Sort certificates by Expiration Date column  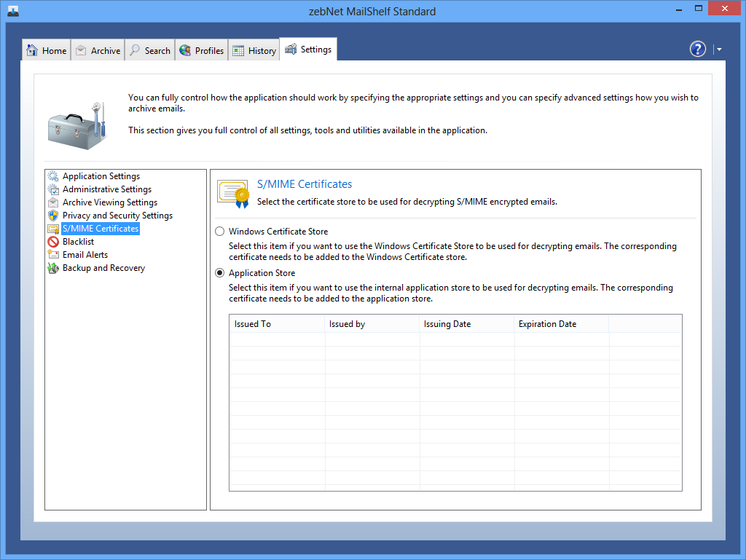(x=561, y=324)
